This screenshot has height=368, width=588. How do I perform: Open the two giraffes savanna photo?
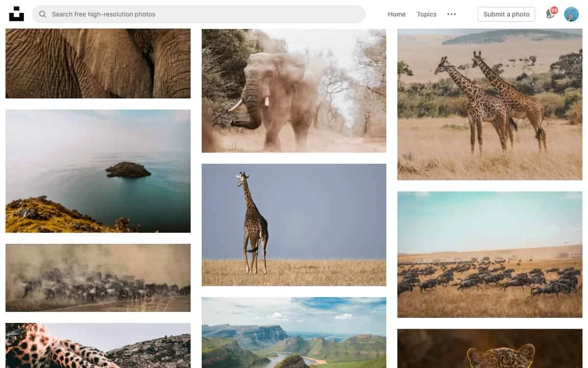click(490, 104)
